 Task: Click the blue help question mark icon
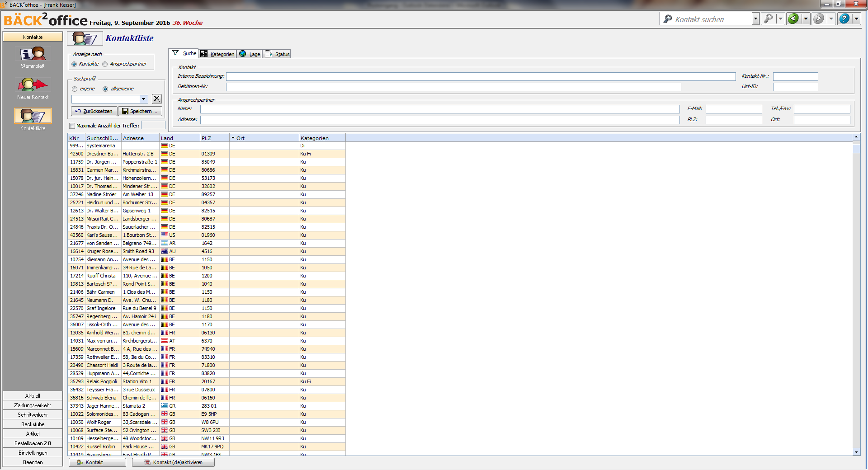pyautogui.click(x=844, y=19)
